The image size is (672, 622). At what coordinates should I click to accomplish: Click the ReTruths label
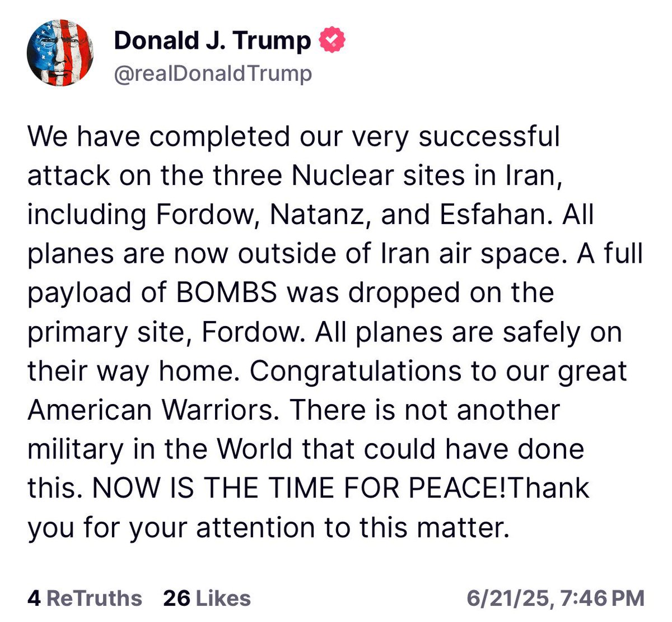coord(94,598)
